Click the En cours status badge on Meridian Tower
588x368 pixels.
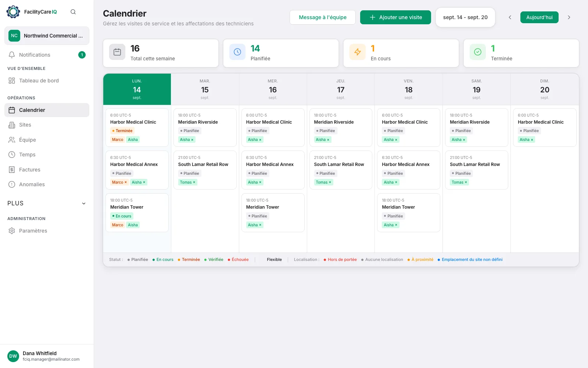point(122,216)
